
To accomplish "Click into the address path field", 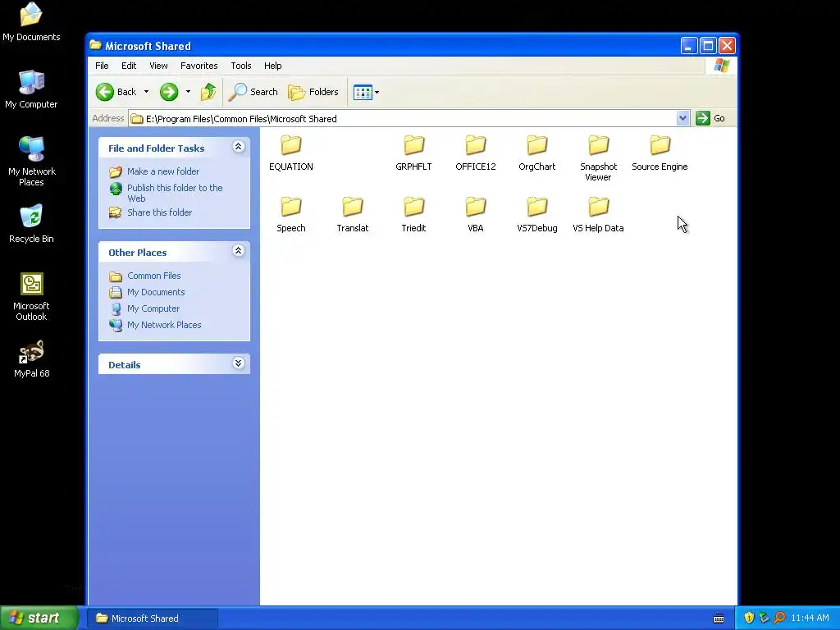I will tap(402, 118).
